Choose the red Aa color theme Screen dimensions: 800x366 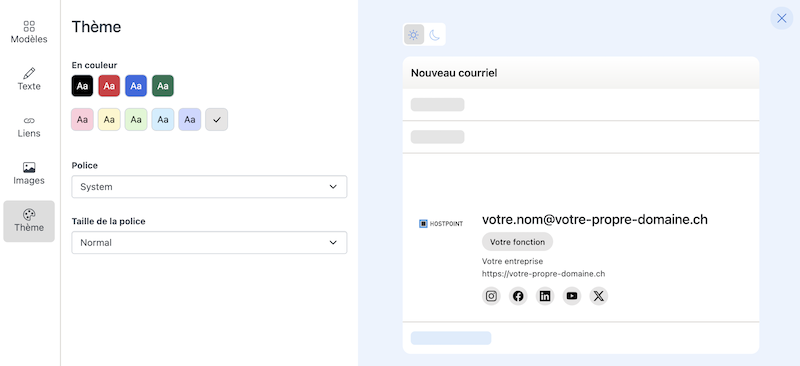click(x=109, y=86)
